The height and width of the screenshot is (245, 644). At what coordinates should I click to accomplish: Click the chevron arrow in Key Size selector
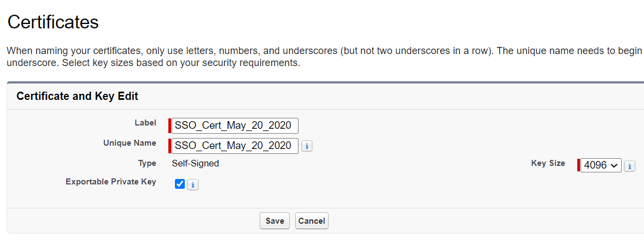(x=614, y=165)
